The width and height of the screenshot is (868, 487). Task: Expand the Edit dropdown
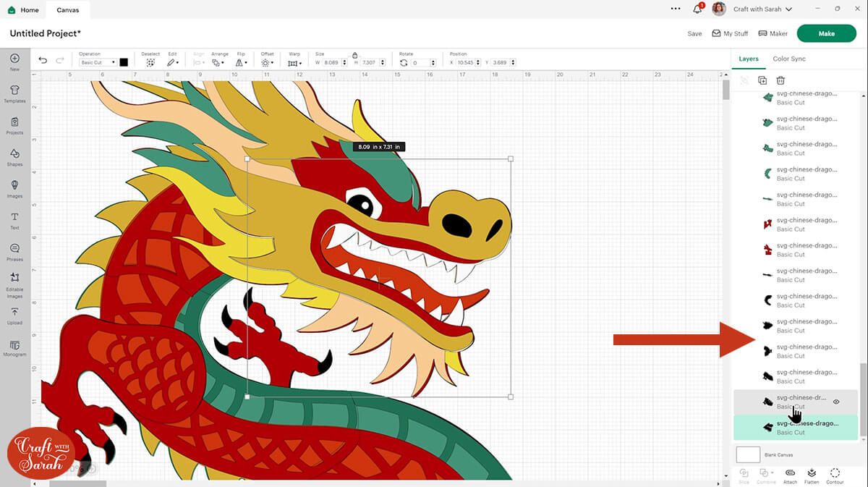click(173, 63)
